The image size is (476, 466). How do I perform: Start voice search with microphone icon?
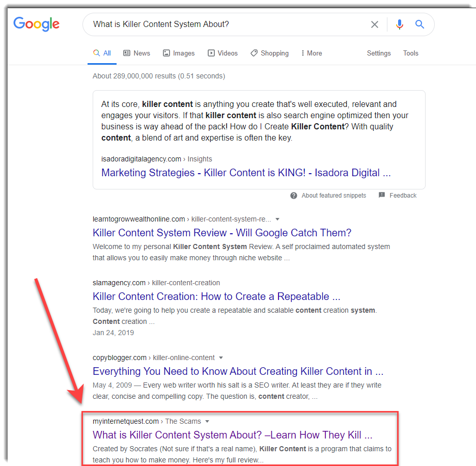[400, 24]
